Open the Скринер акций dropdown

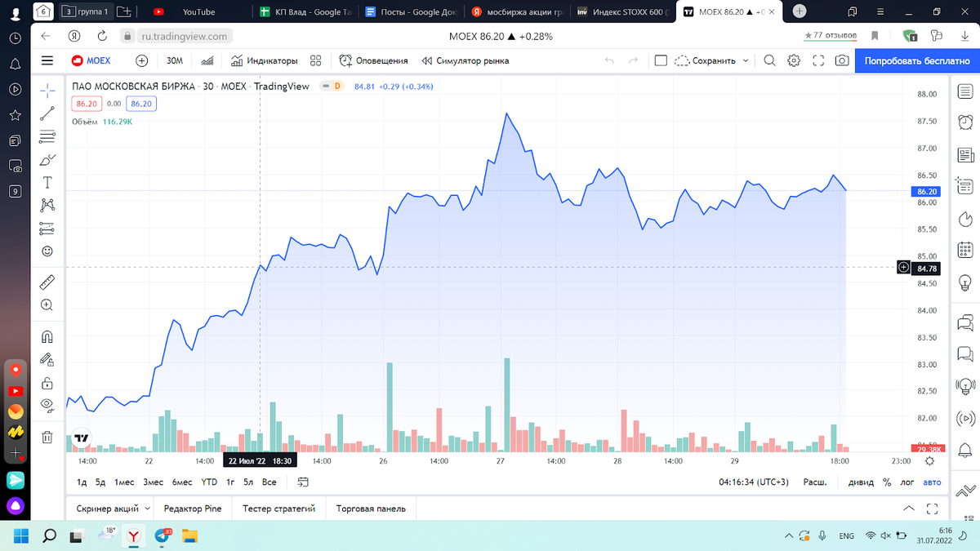113,509
